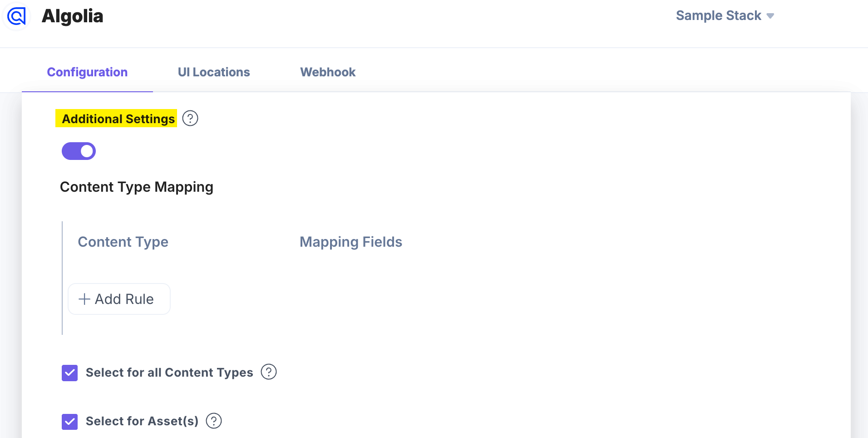Click the Algolia app title
The height and width of the screenshot is (438, 868).
click(73, 16)
